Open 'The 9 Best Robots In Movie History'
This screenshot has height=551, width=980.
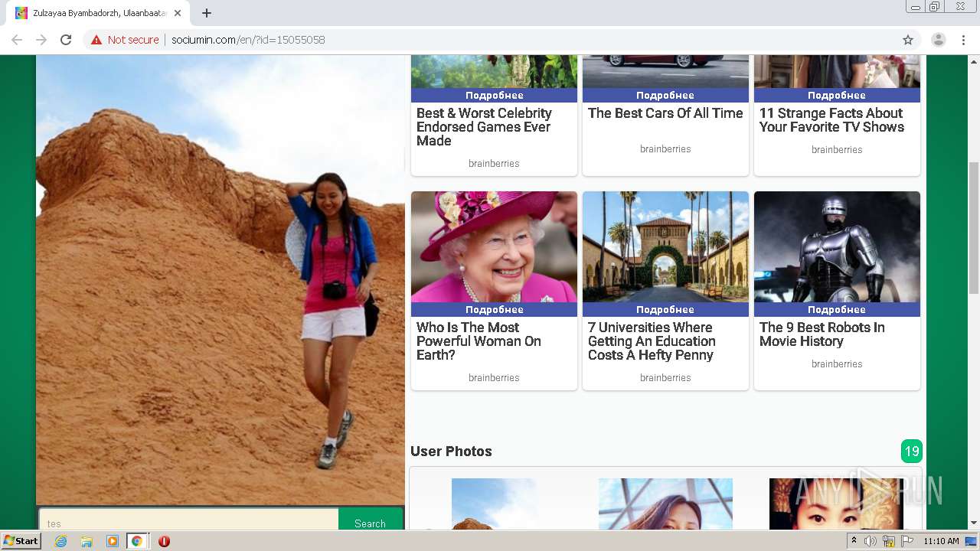[x=822, y=334]
